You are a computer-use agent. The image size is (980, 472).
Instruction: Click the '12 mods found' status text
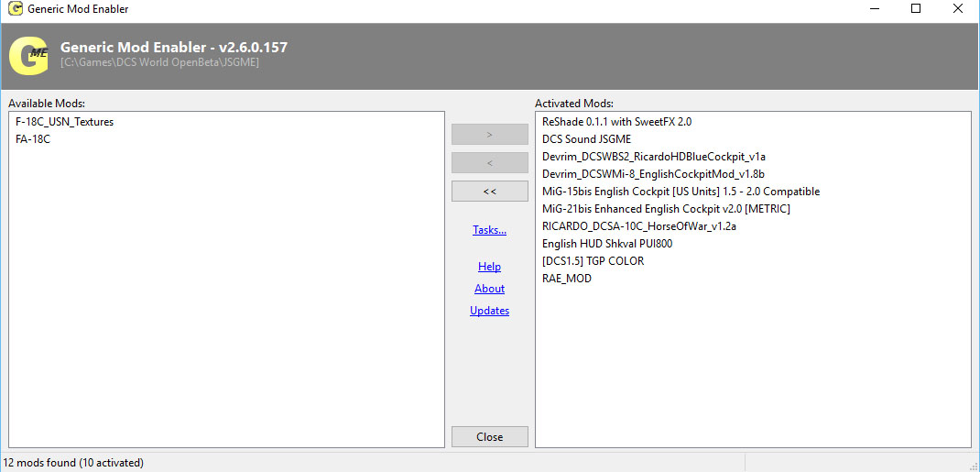coord(73,463)
